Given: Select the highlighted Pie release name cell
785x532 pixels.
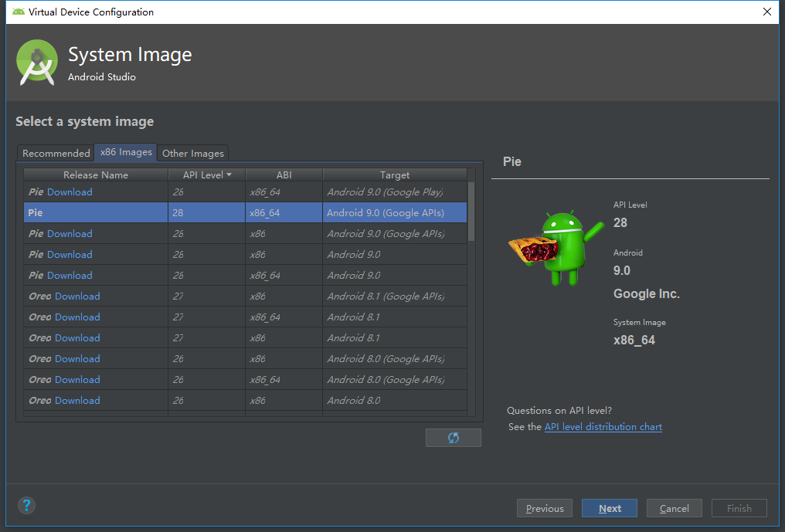Looking at the screenshot, I should (x=96, y=212).
